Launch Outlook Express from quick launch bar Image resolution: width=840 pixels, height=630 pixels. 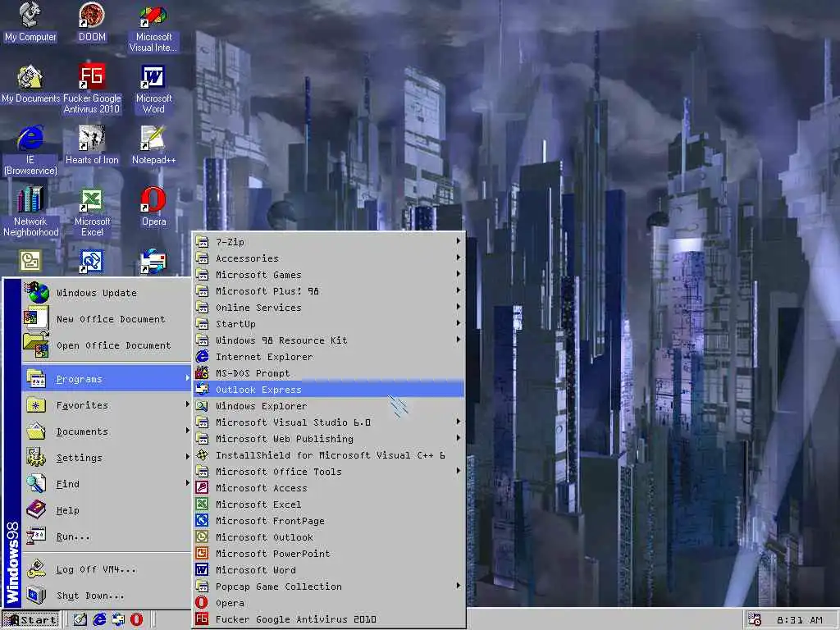118,619
